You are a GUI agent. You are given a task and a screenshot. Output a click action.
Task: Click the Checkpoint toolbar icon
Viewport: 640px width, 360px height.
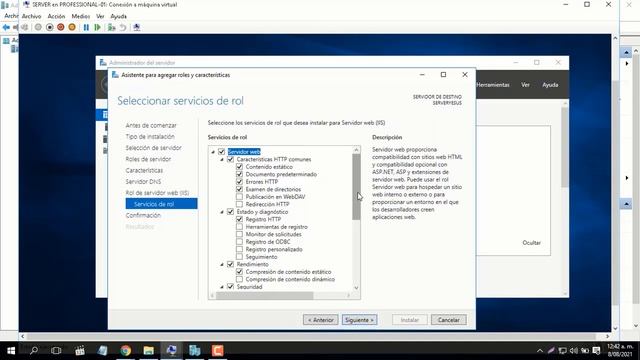tap(111, 27)
